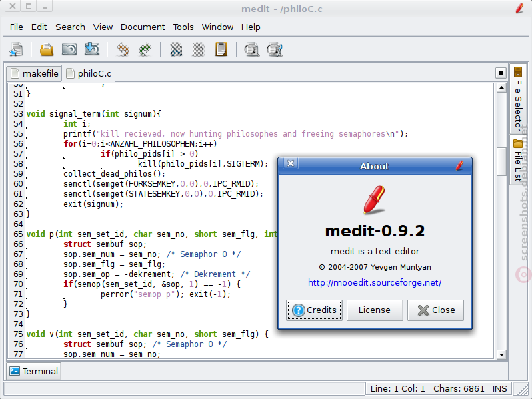Open the Window menu

tap(217, 27)
